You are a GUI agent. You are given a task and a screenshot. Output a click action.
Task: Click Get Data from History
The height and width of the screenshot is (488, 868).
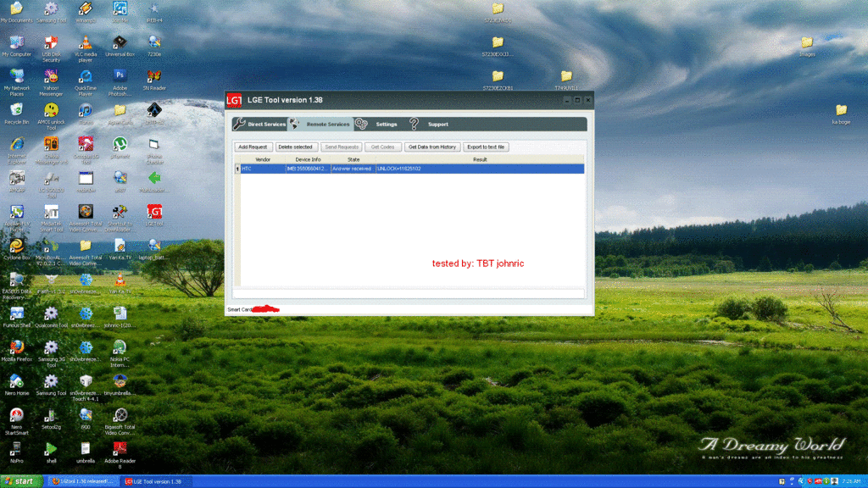432,147
